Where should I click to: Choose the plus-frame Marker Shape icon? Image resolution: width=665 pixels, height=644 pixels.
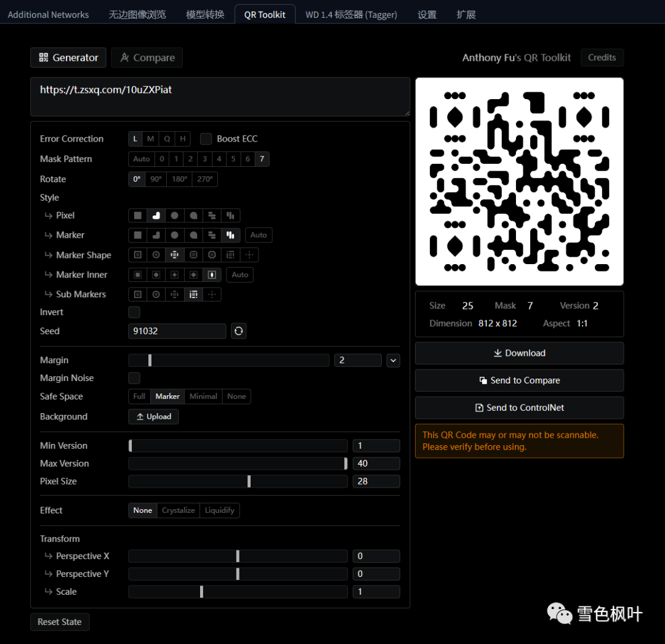pos(174,255)
